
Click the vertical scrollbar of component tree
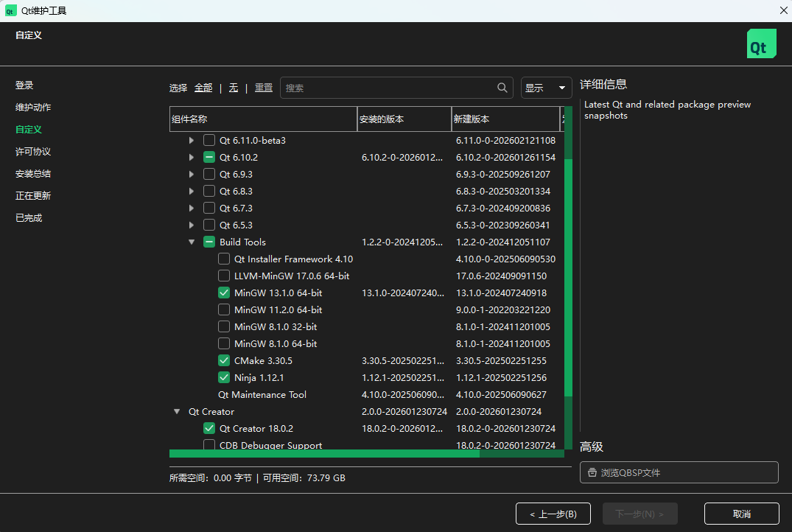click(x=568, y=277)
